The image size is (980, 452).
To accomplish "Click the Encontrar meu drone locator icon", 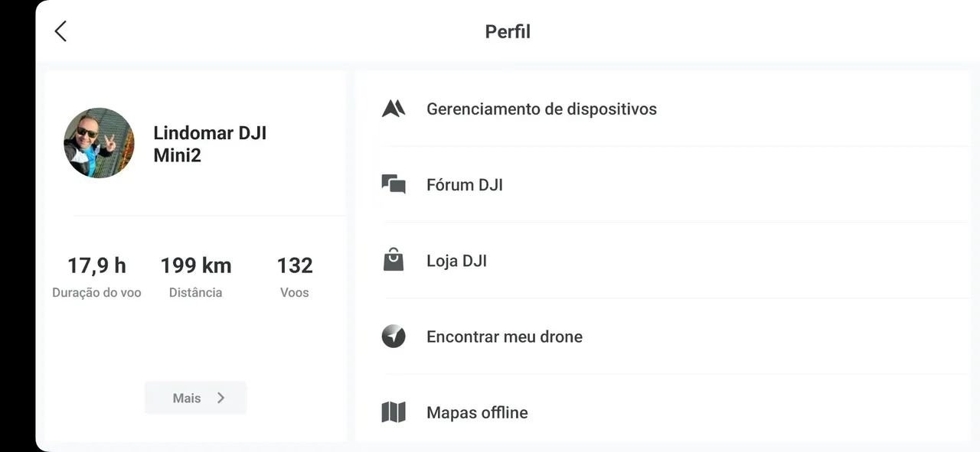I will (x=393, y=336).
